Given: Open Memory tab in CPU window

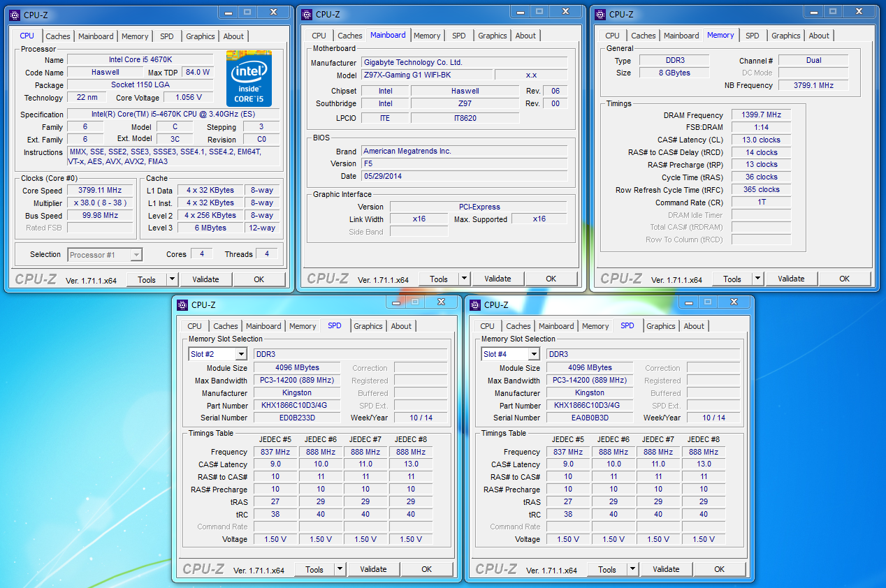Looking at the screenshot, I should (x=135, y=36).
